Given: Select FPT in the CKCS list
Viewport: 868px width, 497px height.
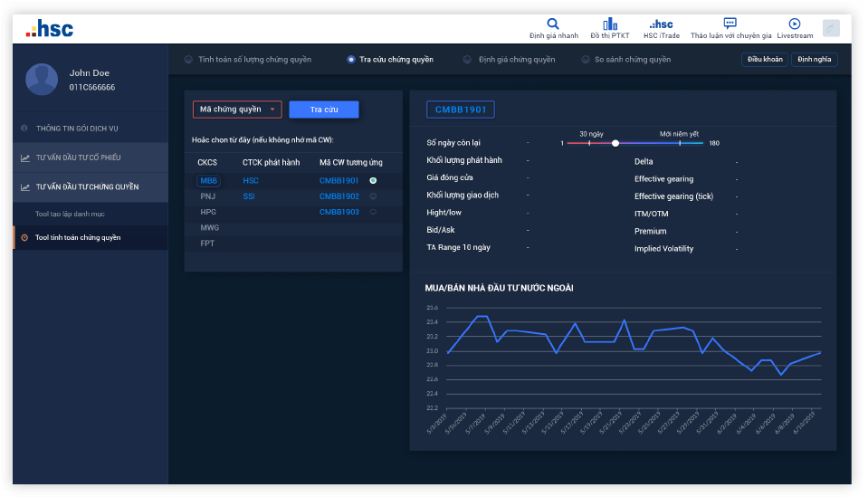Looking at the screenshot, I should pyautogui.click(x=207, y=244).
